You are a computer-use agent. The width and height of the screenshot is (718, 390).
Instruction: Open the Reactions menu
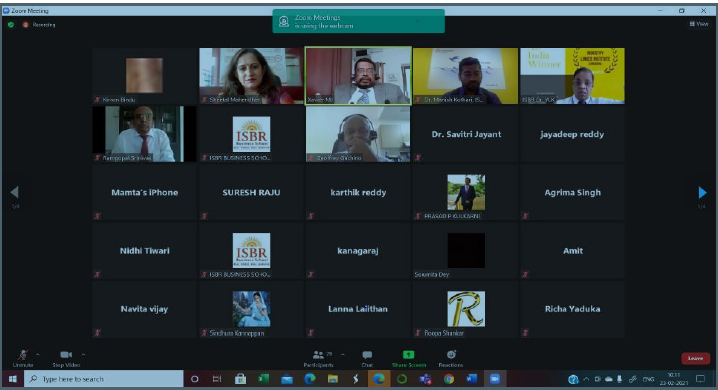tap(451, 358)
